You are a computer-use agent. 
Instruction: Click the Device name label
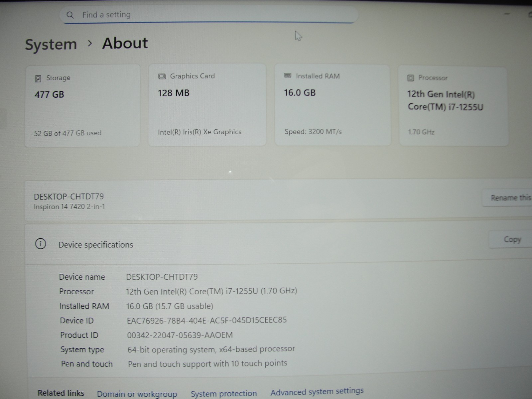point(82,277)
